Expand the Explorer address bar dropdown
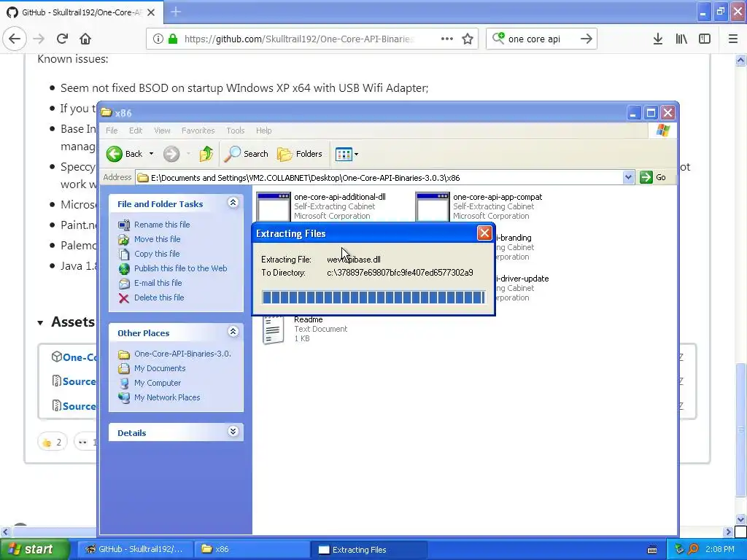Screen dimensions: 747x560 point(628,178)
